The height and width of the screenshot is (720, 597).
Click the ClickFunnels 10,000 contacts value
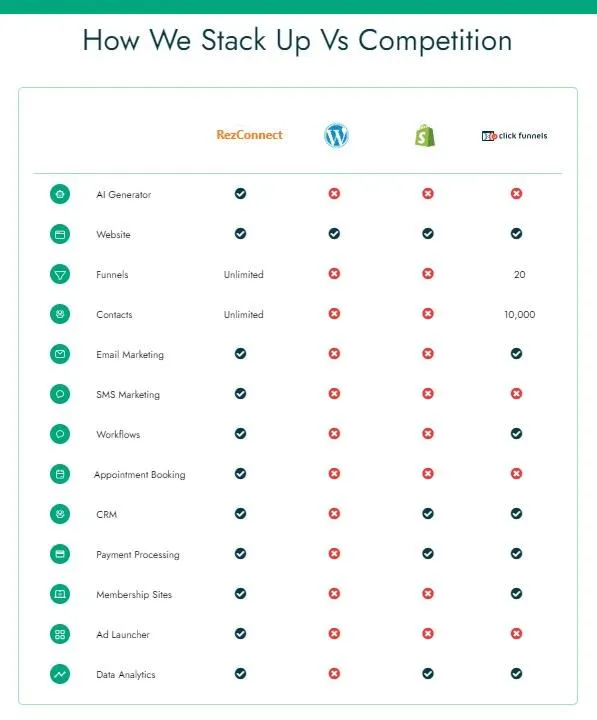(x=519, y=315)
